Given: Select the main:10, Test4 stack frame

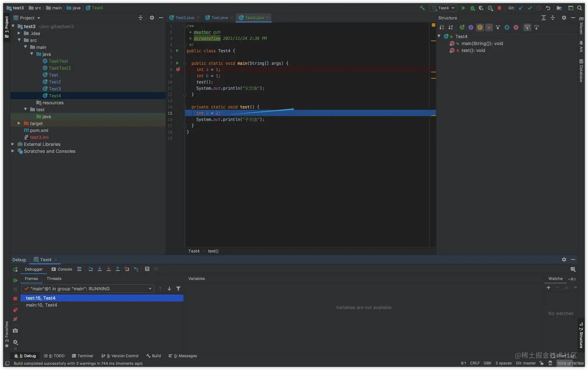Looking at the screenshot, I should click(x=42, y=305).
